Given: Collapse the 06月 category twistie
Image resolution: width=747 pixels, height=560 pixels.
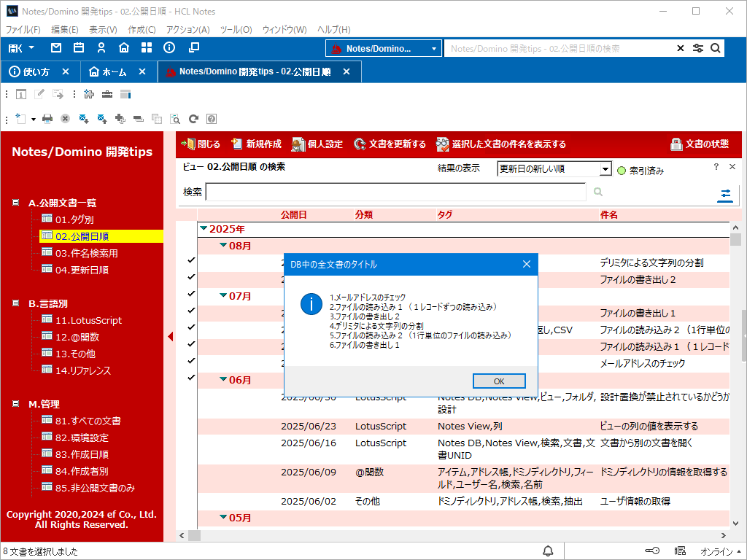Looking at the screenshot, I should pyautogui.click(x=224, y=380).
